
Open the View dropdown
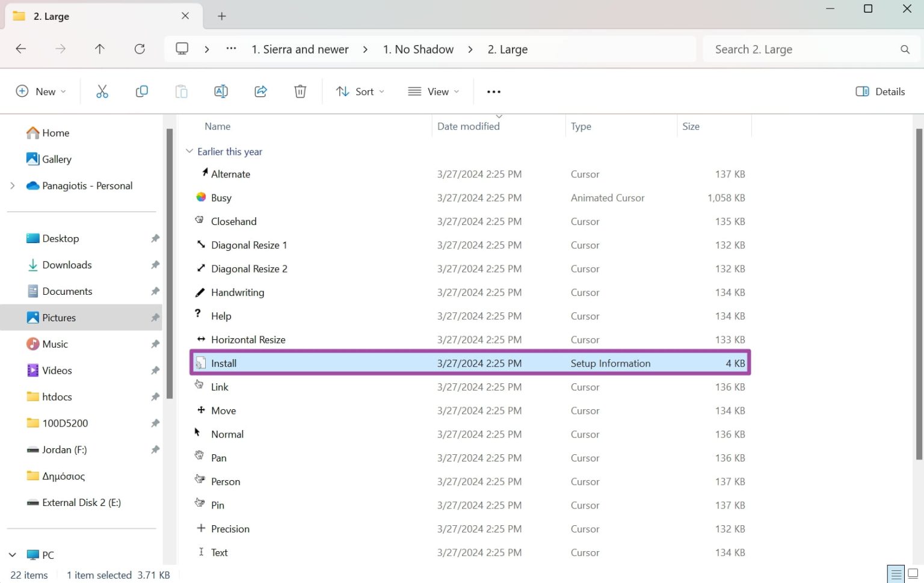coord(433,91)
